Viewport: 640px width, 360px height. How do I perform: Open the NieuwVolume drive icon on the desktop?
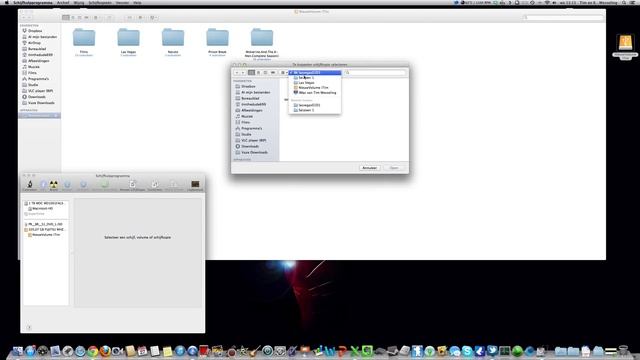coord(625,42)
